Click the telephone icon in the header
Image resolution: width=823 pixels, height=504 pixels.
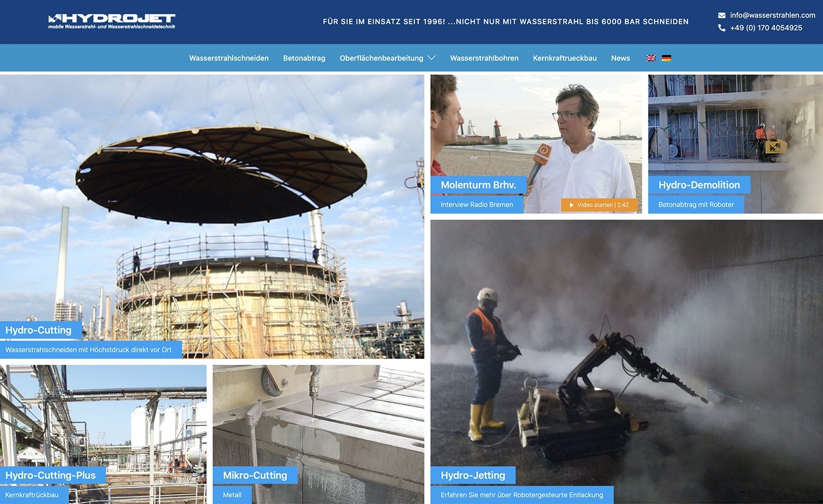pos(721,27)
